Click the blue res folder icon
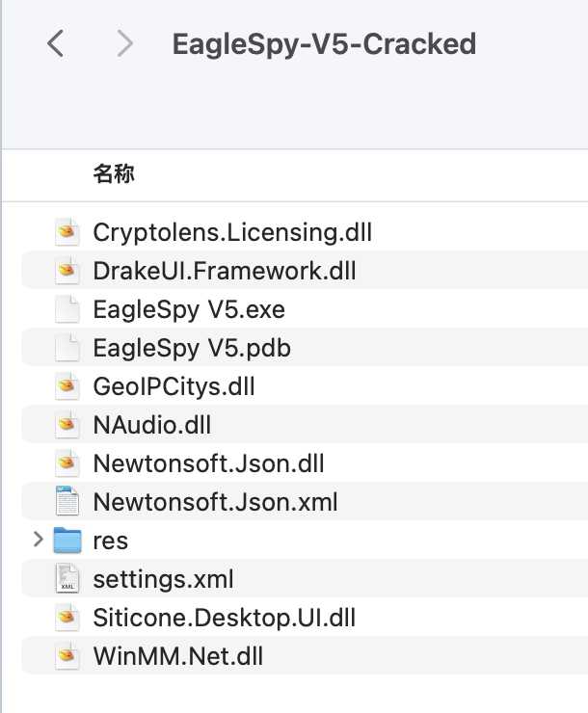The image size is (588, 713). 67,541
